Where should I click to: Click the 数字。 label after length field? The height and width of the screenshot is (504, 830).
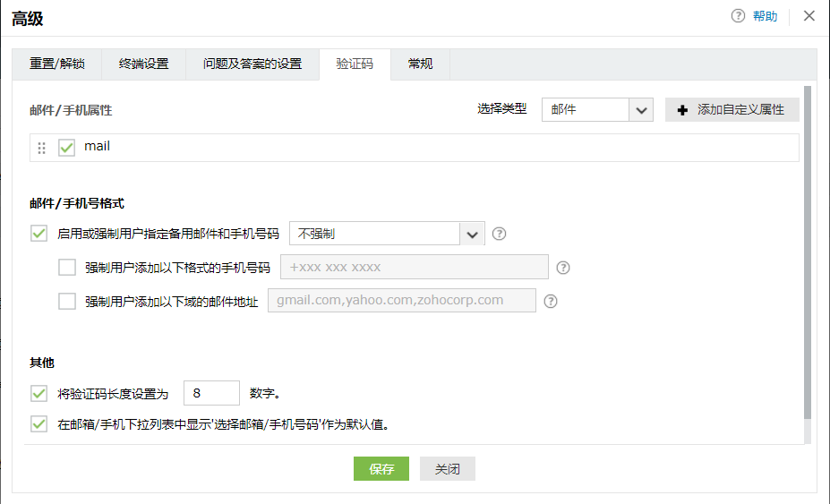coord(265,393)
